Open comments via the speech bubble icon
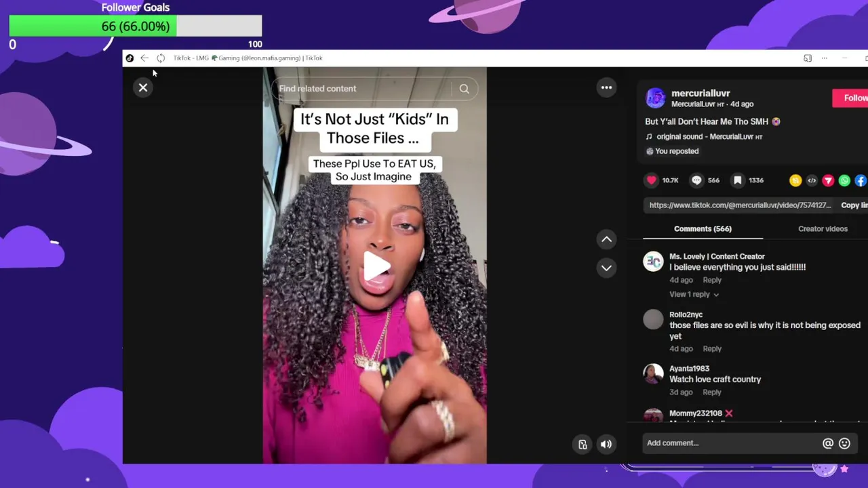The image size is (868, 488). [696, 180]
